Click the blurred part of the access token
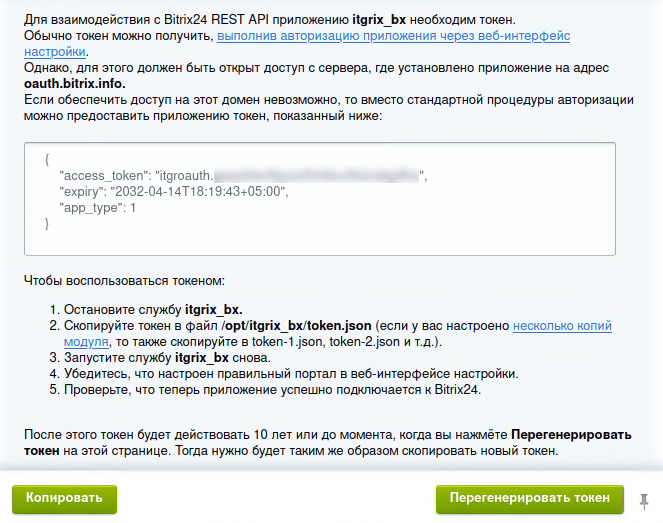 [x=320, y=176]
